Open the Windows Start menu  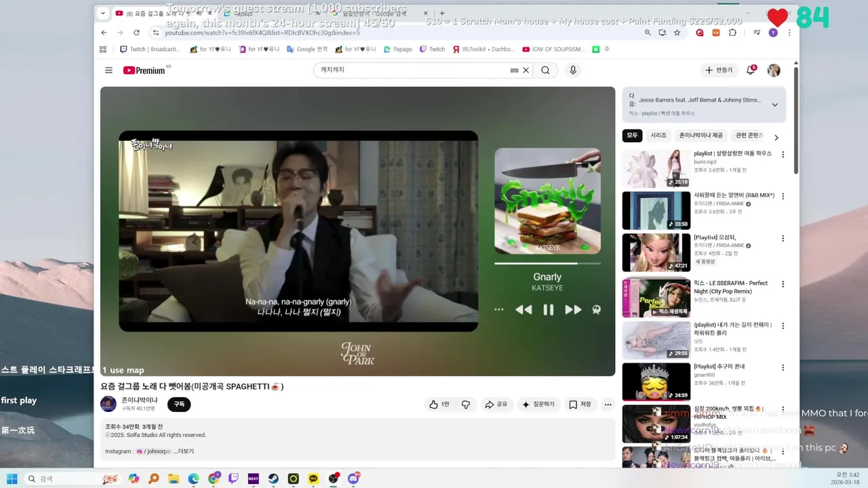(x=12, y=479)
